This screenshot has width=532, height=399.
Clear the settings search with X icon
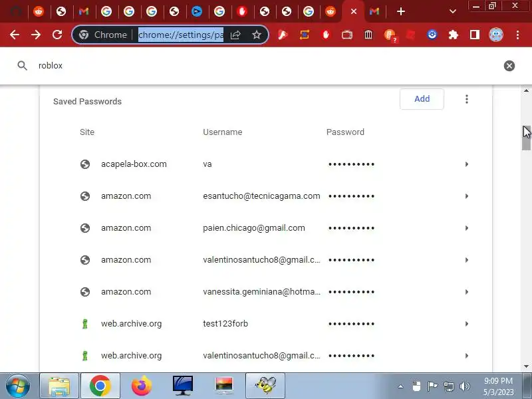tap(509, 65)
